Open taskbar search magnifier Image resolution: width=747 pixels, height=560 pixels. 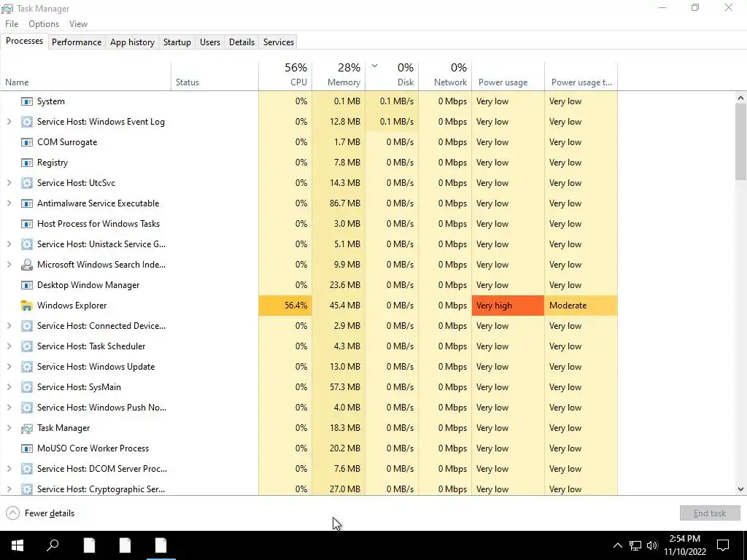point(53,545)
